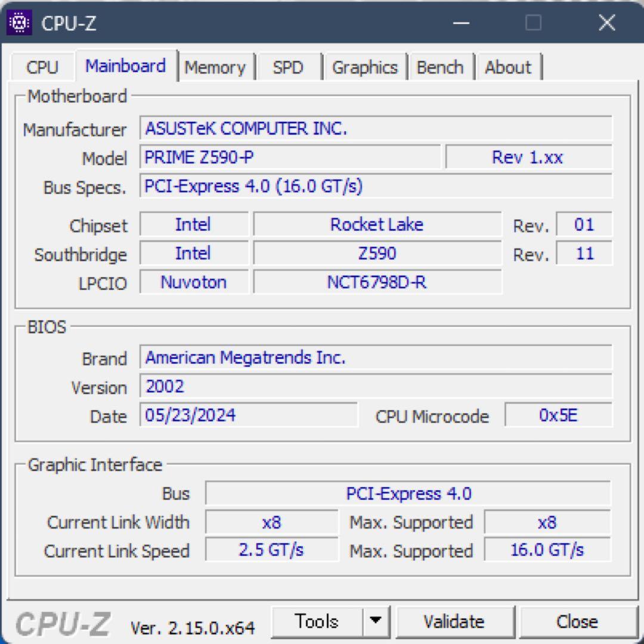This screenshot has height=644, width=644.
Task: Select the Model value PRIME Z590-P
Action: pyautogui.click(x=290, y=157)
